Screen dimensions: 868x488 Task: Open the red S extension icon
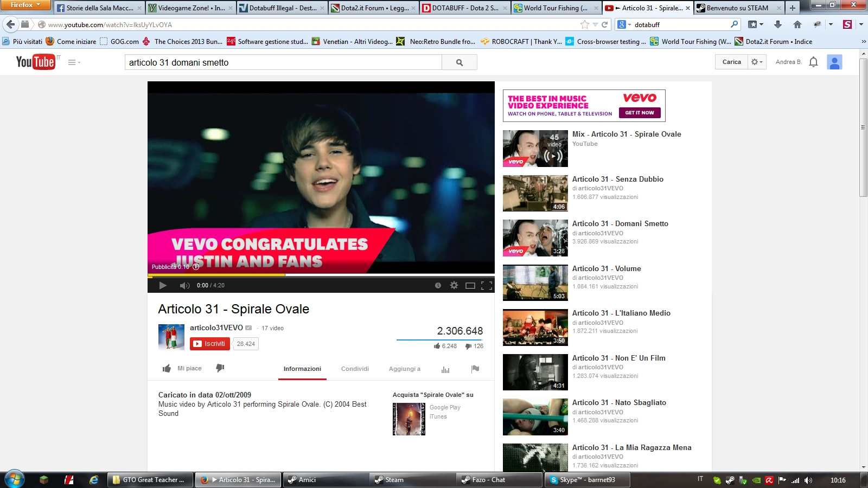pyautogui.click(x=847, y=24)
